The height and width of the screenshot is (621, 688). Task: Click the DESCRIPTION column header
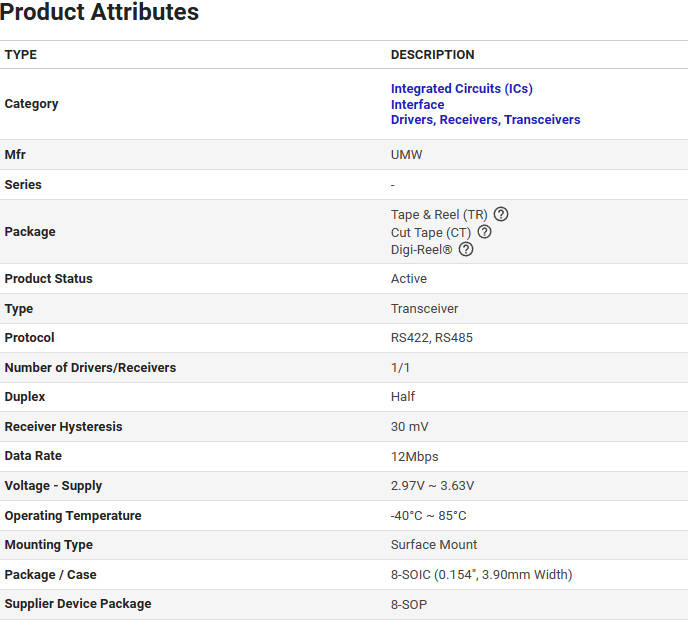[432, 55]
